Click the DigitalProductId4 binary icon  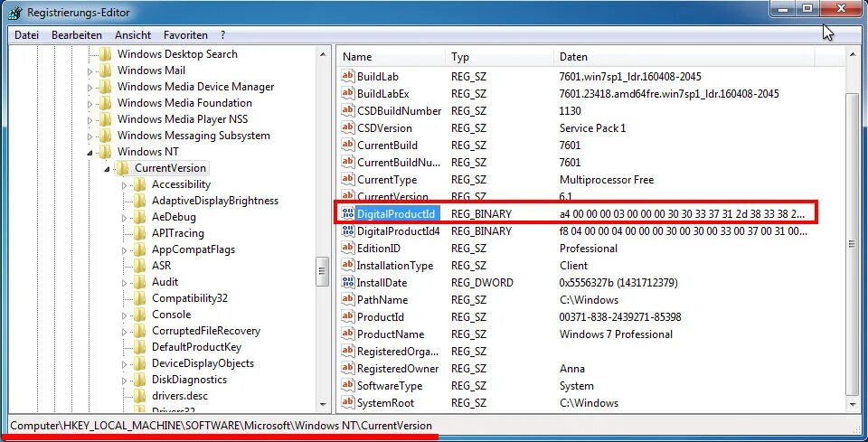347,230
